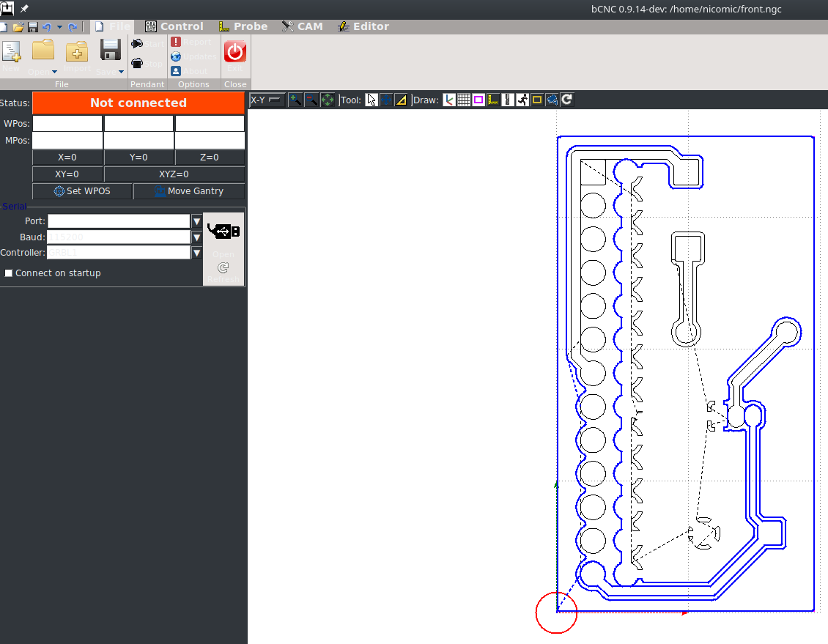Select the arrow pointer tool
The width and height of the screenshot is (828, 644).
click(x=372, y=100)
